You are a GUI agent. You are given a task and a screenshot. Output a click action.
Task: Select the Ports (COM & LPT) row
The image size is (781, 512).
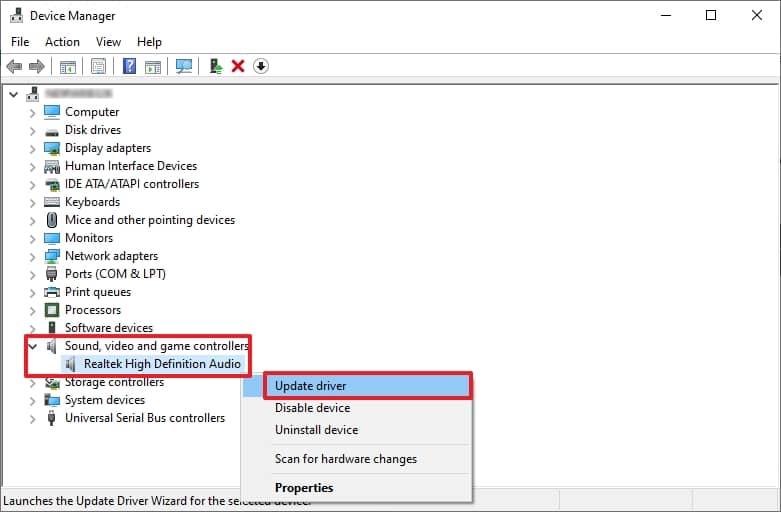pos(116,274)
